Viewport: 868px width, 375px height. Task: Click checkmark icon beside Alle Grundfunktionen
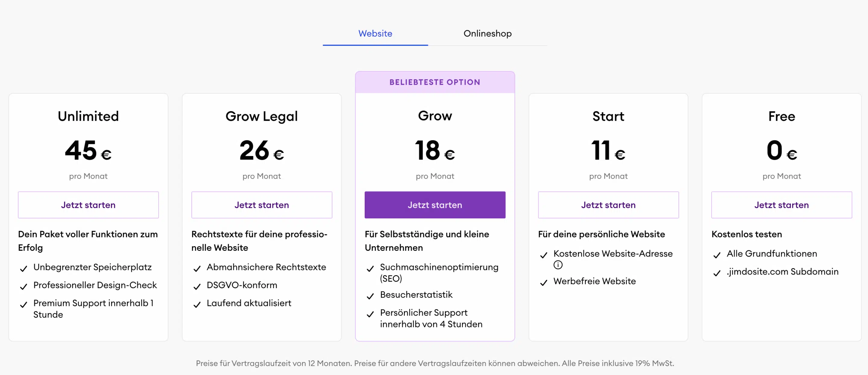point(717,255)
